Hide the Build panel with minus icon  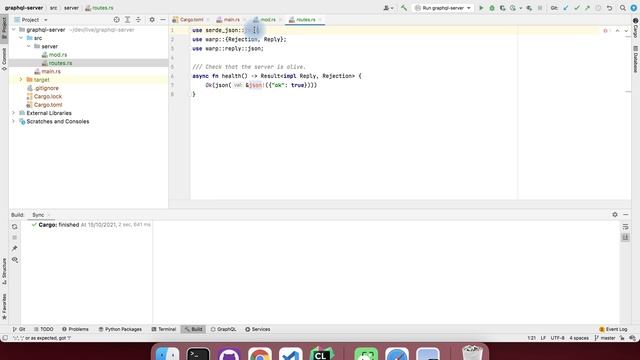click(626, 215)
